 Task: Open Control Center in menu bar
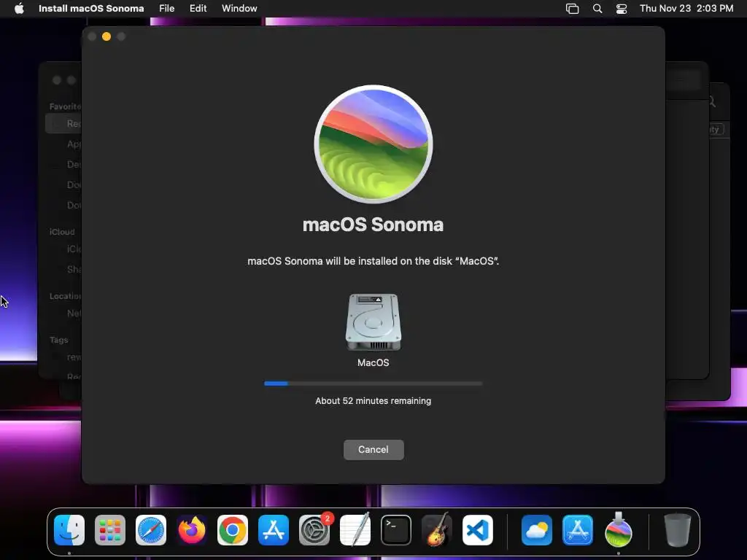point(622,9)
